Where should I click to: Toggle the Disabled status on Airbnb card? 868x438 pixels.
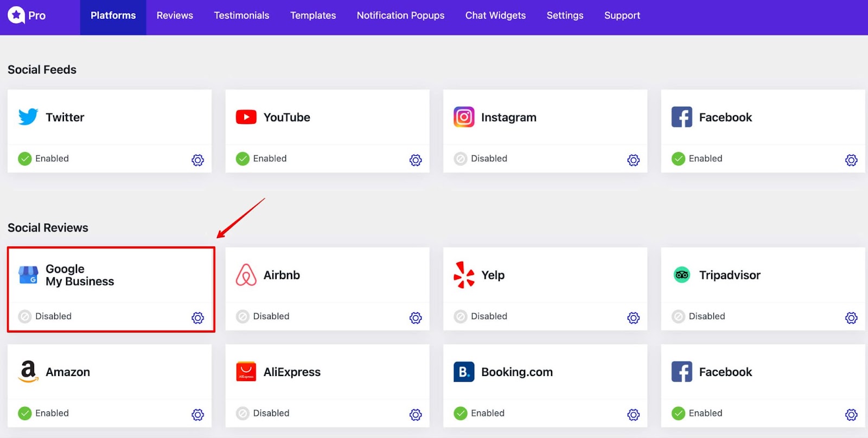[x=263, y=316]
